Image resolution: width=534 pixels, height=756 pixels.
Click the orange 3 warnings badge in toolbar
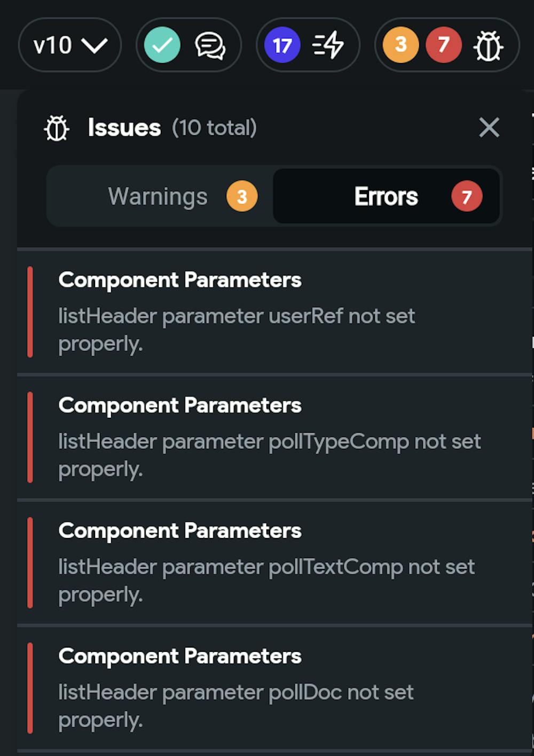[400, 45]
